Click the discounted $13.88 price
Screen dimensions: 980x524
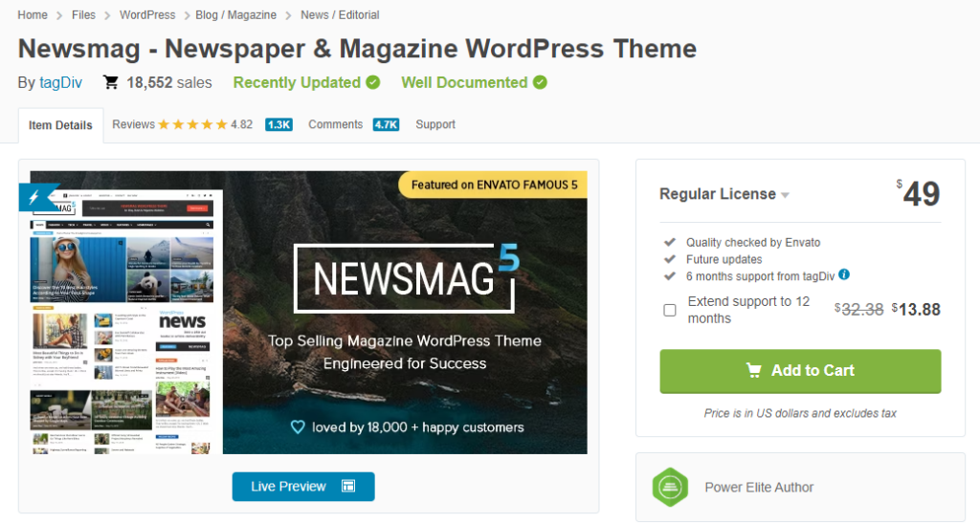tap(916, 309)
